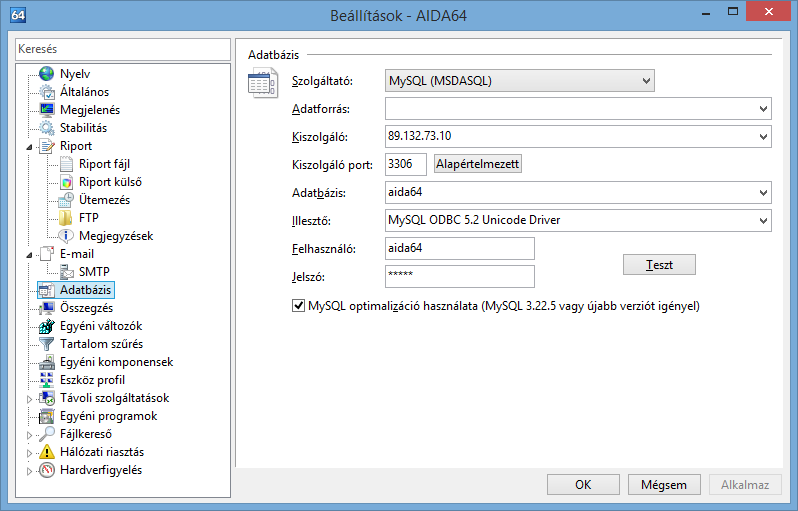Viewport: 798px width, 511px height.
Task: Click the Stabilitás gear icon
Action: [46, 128]
